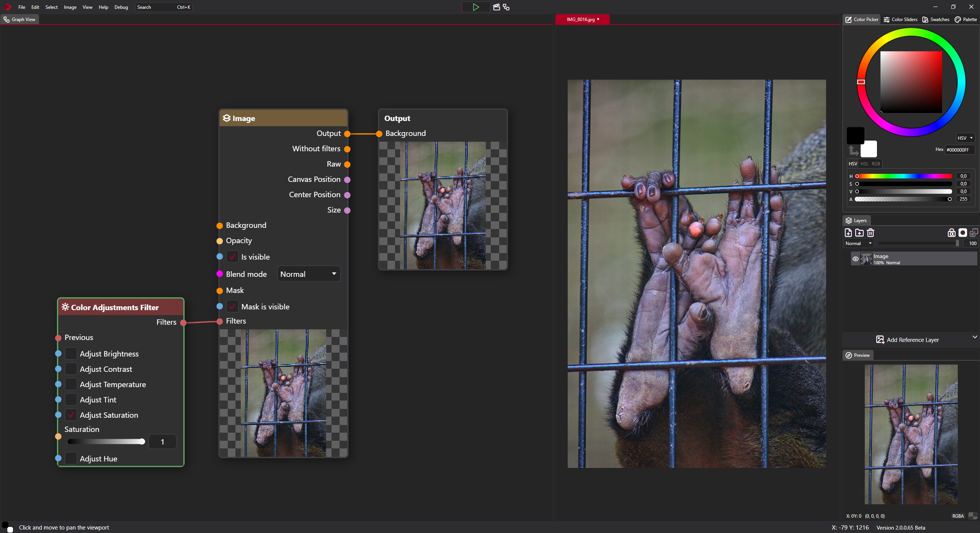Toggle visibility of the Image layer
The image size is (980, 533).
tap(855, 258)
